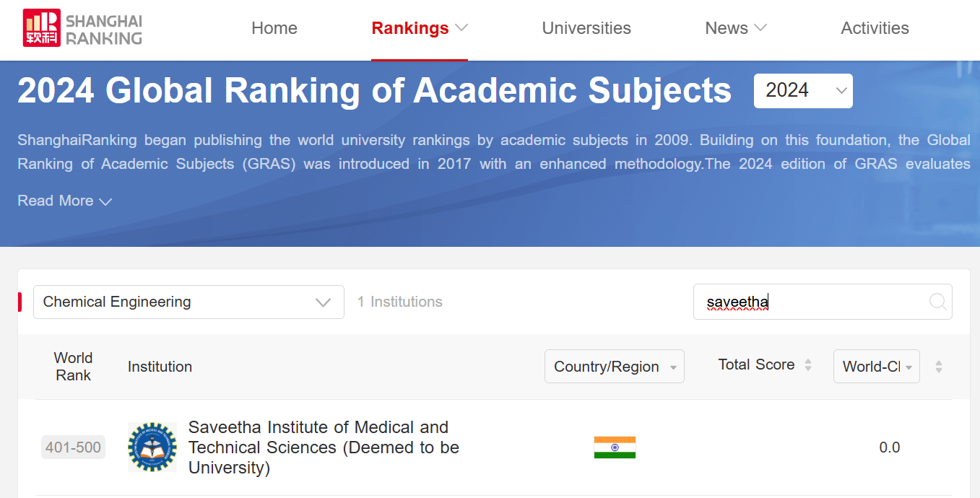Go to the Home page
This screenshot has width=980, height=498.
[274, 28]
